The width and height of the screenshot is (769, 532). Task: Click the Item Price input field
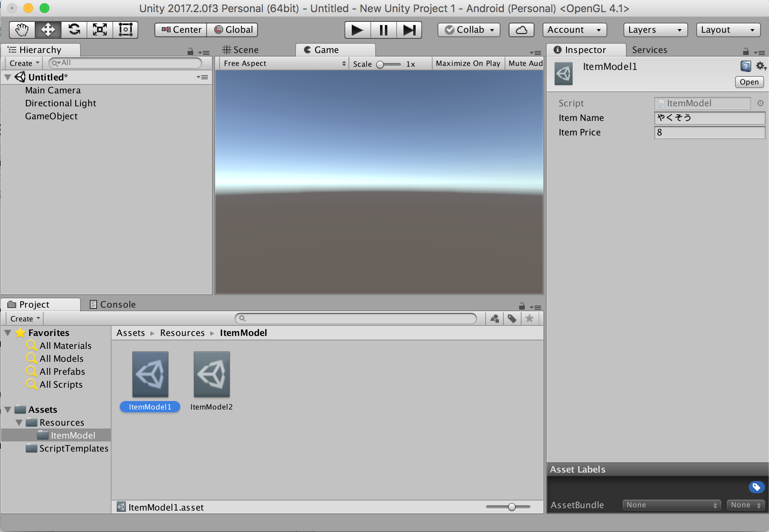click(710, 132)
